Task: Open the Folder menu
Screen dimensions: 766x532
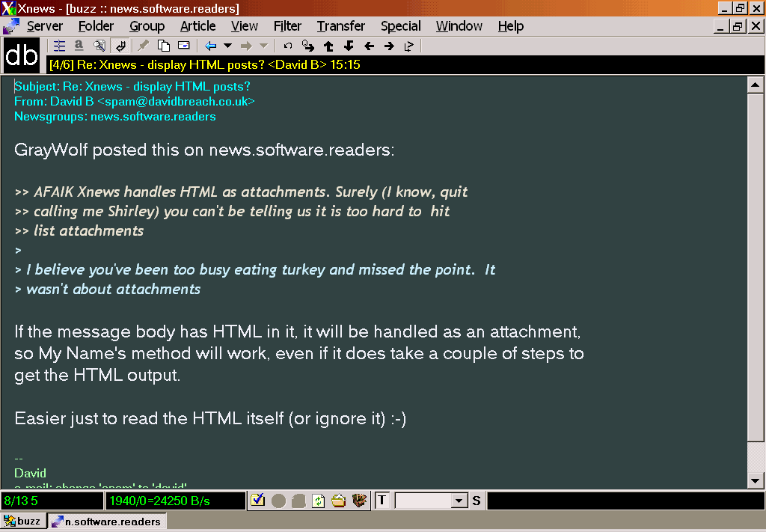Action: (96, 26)
